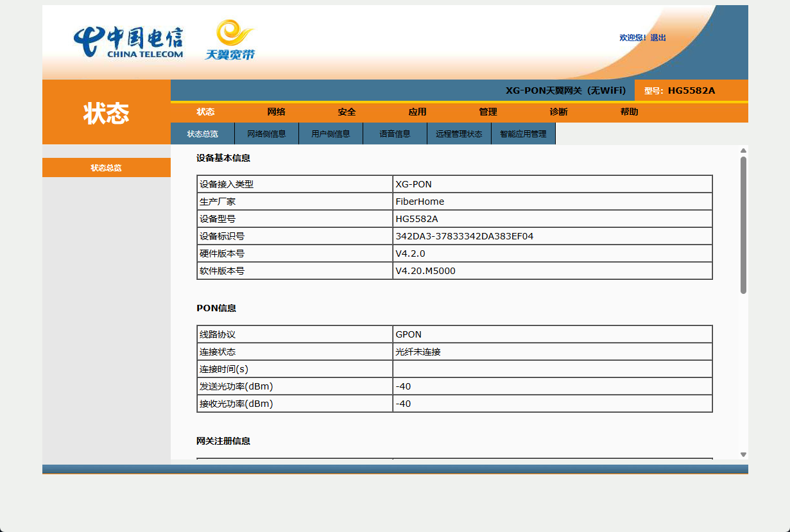Screen dimensions: 790x532
Task: Open the 诊断 main menu
Action: (x=558, y=112)
